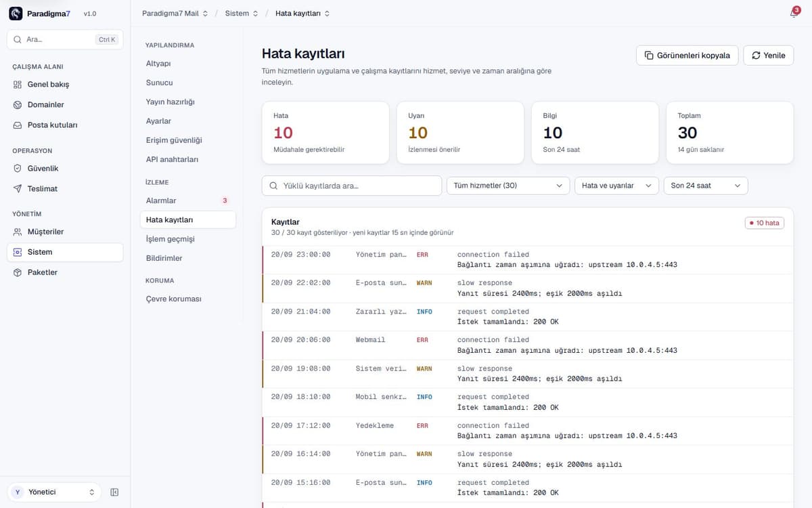Expand Yönetici account switcher
Viewport: 812px width, 508px height.
(x=54, y=492)
